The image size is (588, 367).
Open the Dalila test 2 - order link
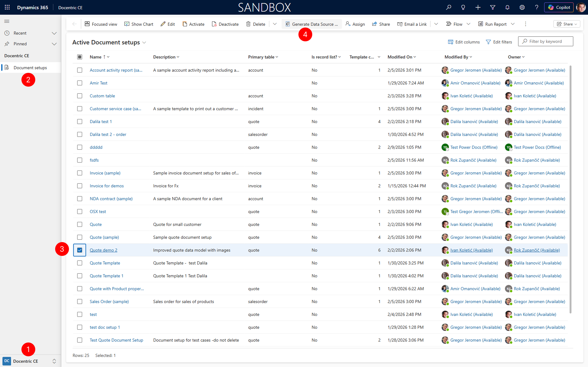[x=108, y=134]
